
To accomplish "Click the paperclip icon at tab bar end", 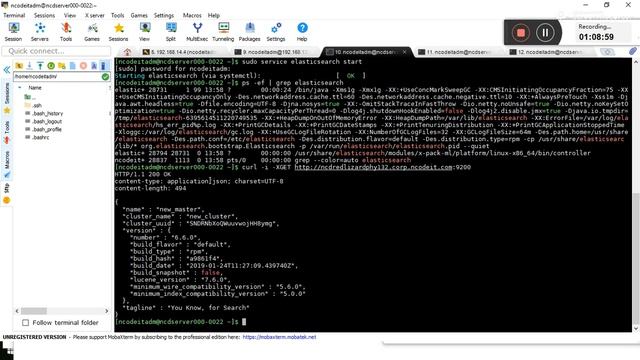I will point(632,51).
